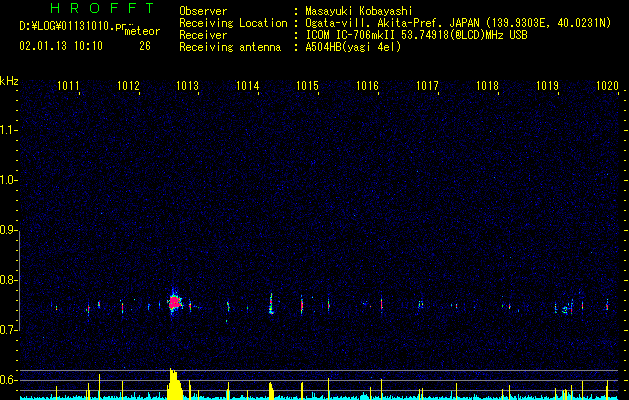This screenshot has width=629, height=400.
Task: Click the 1019 time axis marker
Action: point(547,85)
